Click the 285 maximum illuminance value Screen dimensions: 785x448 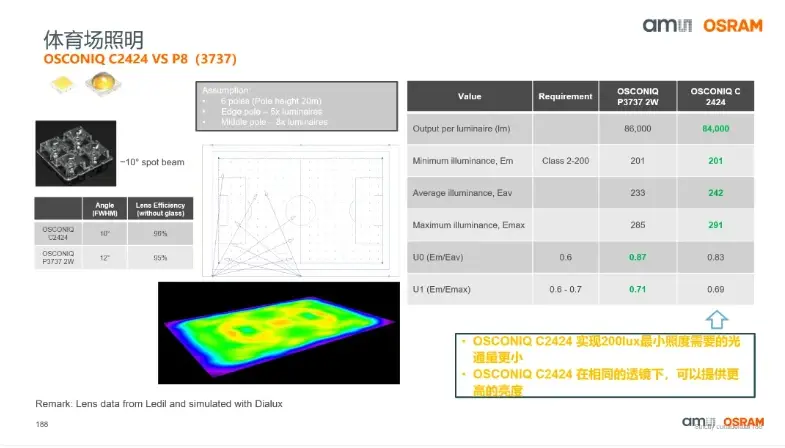638,225
